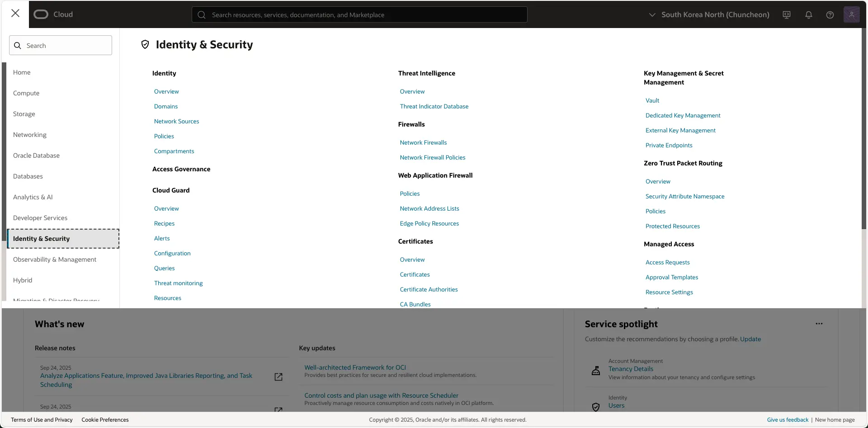Open Control costs with Resource Scheduler link
868x428 pixels.
pyautogui.click(x=381, y=395)
